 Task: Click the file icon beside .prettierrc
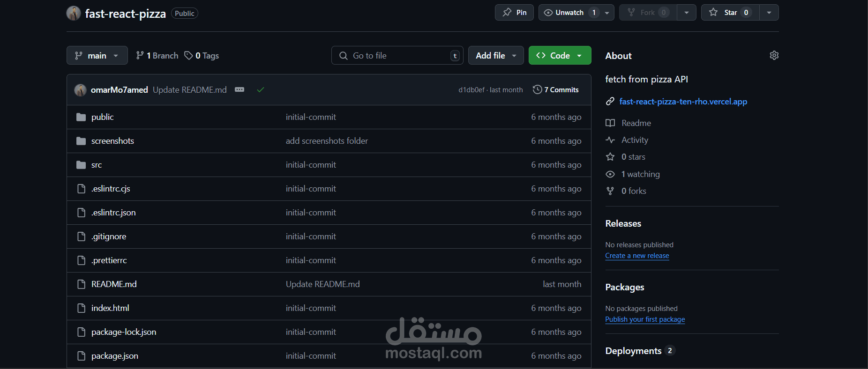pyautogui.click(x=81, y=260)
